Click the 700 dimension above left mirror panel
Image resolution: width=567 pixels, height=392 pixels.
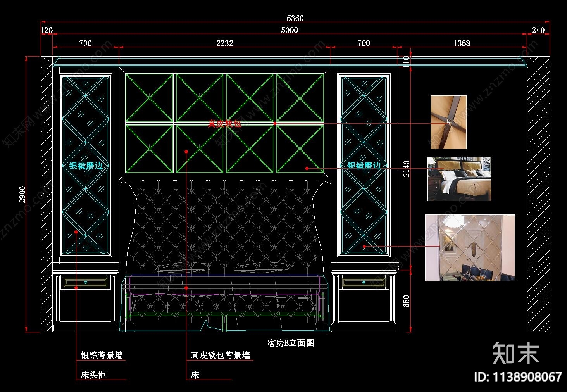tap(85, 43)
